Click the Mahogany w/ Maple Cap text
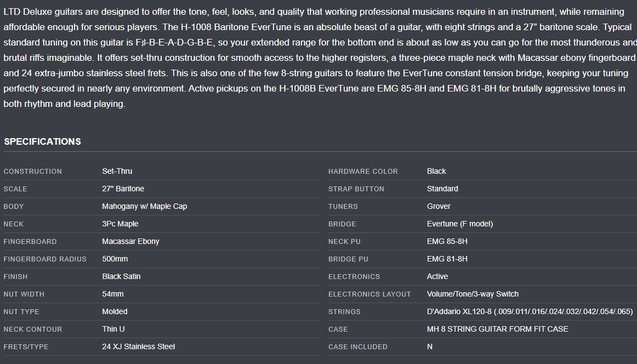The image size is (637, 364). (x=144, y=206)
